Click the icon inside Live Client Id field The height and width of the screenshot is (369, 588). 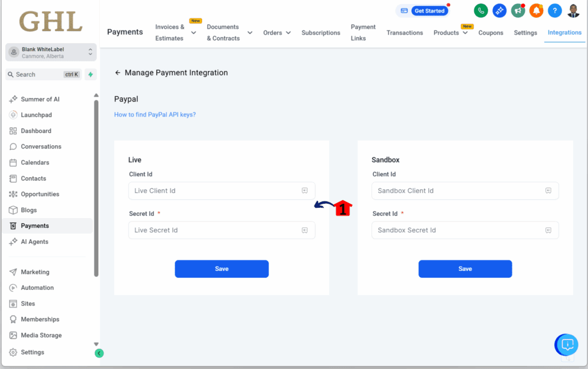click(x=305, y=191)
